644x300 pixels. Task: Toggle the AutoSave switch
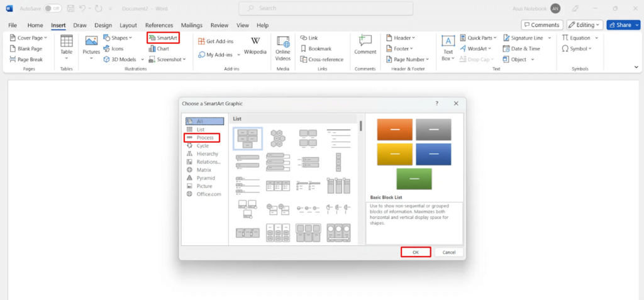tap(53, 8)
